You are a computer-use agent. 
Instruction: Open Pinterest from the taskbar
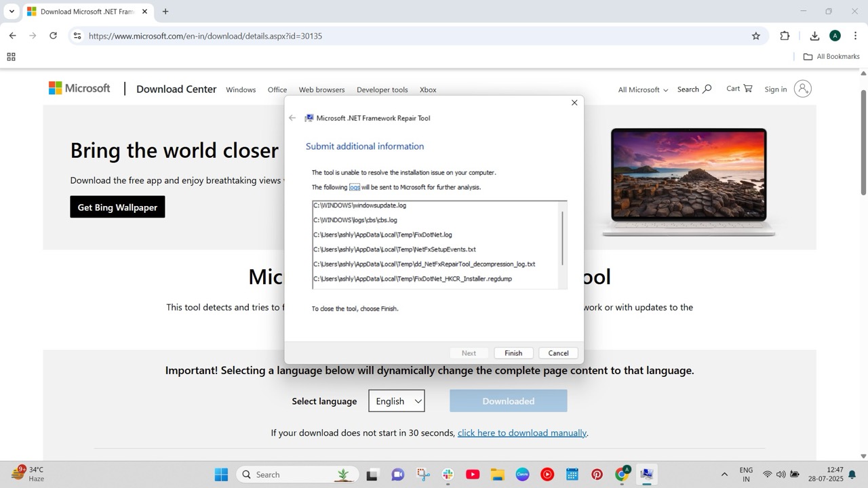click(596, 474)
